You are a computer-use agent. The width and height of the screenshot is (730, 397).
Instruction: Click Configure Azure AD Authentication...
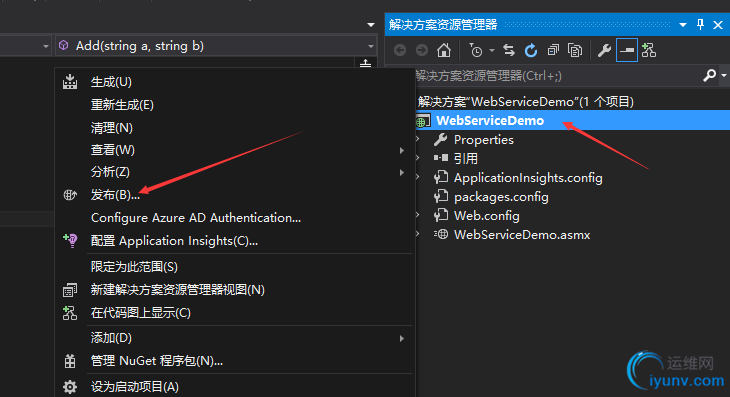pyautogui.click(x=235, y=218)
